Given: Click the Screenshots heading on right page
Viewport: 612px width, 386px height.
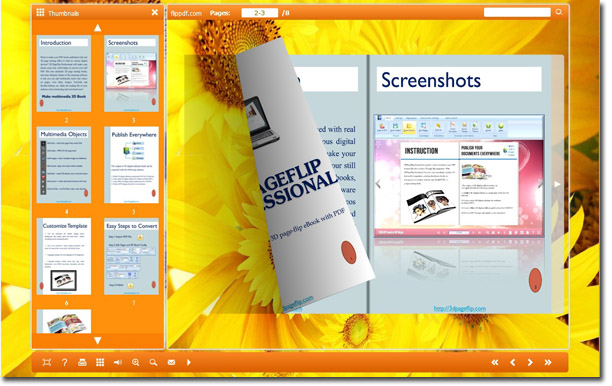Looking at the screenshot, I should tap(431, 80).
